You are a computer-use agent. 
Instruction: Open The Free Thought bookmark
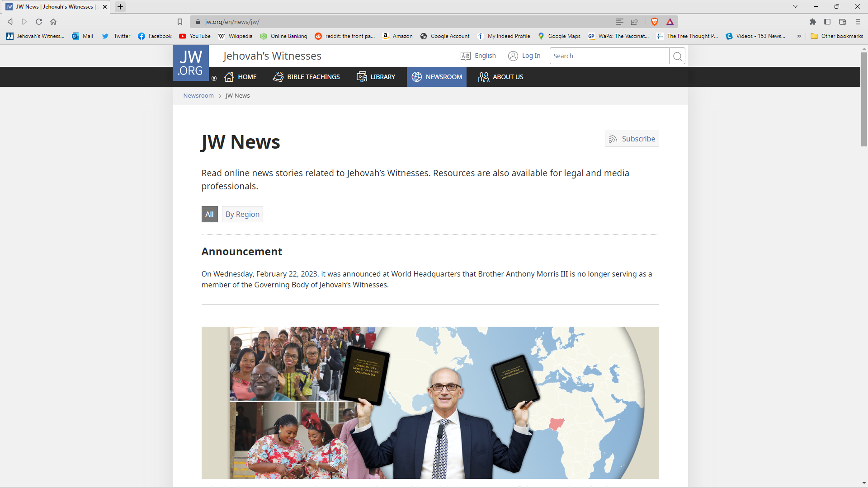pyautogui.click(x=687, y=36)
